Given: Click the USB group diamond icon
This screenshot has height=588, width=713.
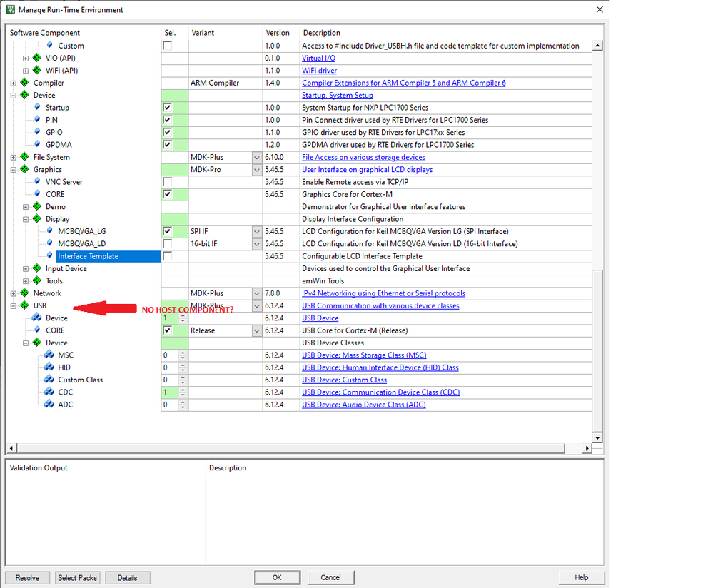Looking at the screenshot, I should pos(25,305).
